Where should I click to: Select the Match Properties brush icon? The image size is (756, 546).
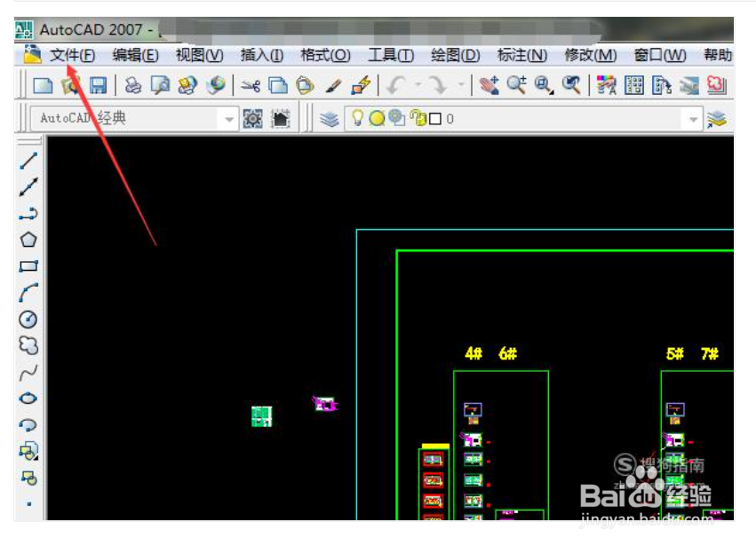click(333, 86)
